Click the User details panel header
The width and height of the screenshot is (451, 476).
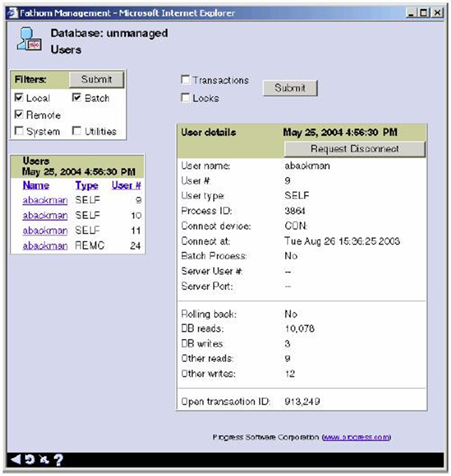pos(209,132)
